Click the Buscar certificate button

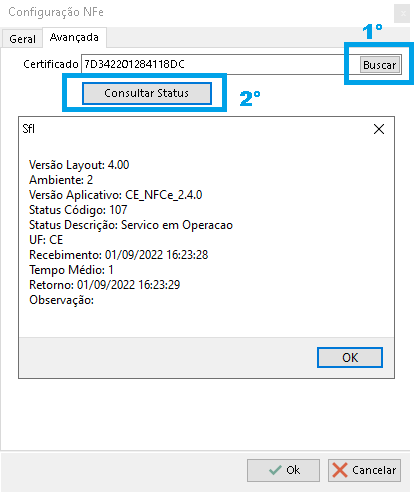click(x=380, y=65)
